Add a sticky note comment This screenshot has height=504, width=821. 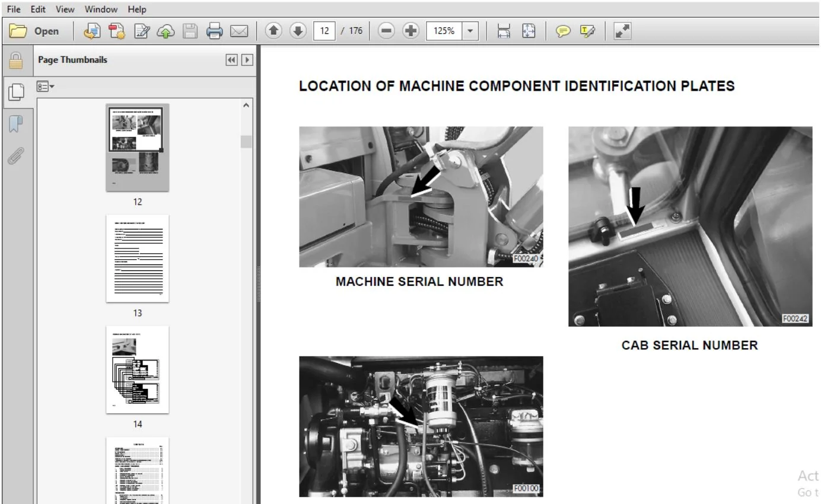(x=563, y=31)
